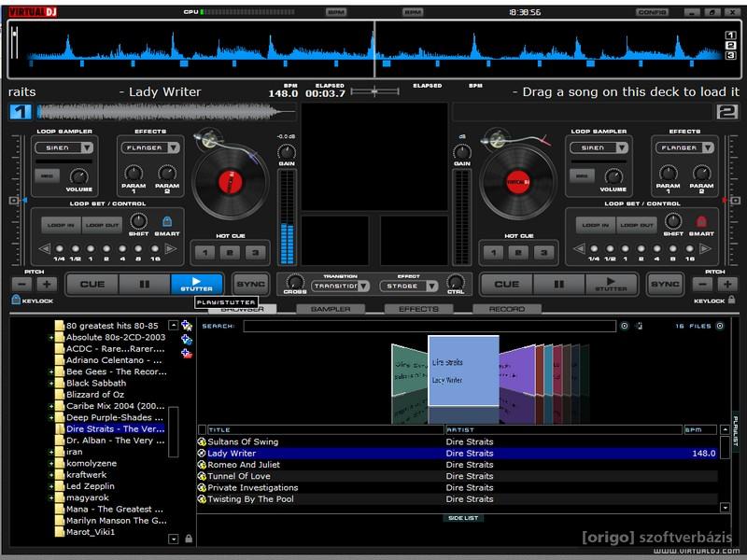
Task: Select 16 beat loop on deck 1
Action: pyautogui.click(x=155, y=248)
